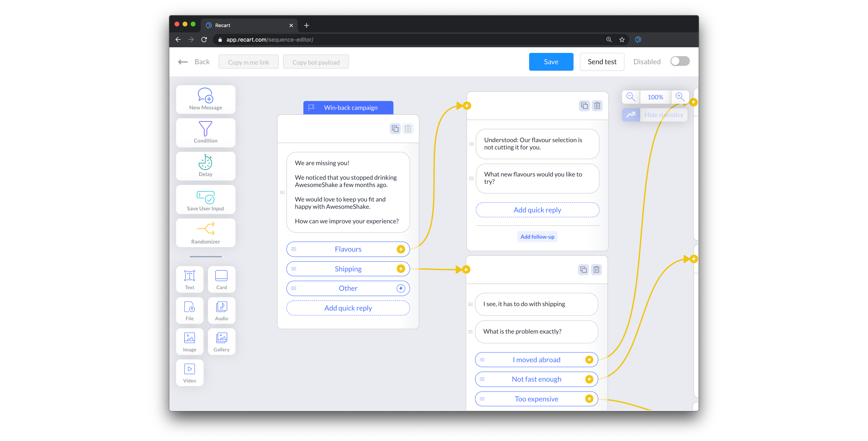This screenshot has width=868, height=441.
Task: Select the Audio element tool
Action: [221, 310]
